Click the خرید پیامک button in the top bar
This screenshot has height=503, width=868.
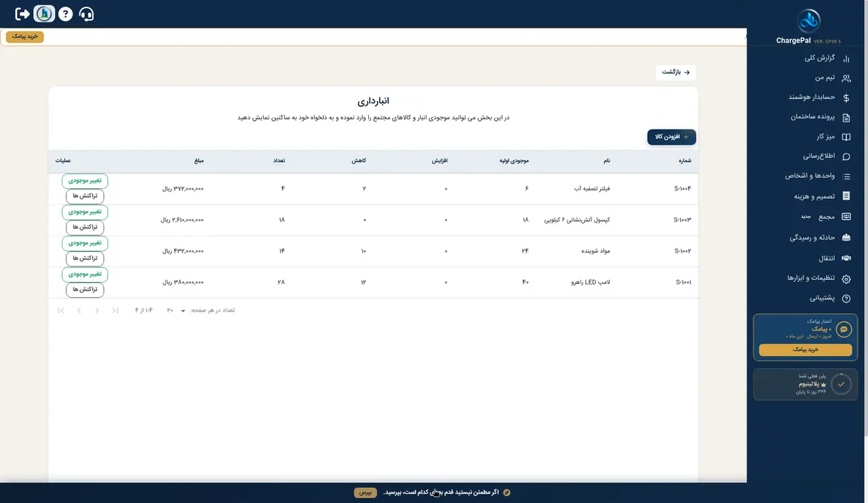tap(25, 37)
